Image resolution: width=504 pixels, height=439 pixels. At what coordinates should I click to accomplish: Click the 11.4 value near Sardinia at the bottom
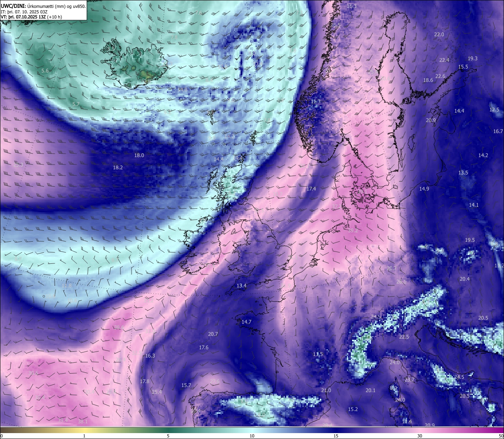pyautogui.click(x=407, y=422)
